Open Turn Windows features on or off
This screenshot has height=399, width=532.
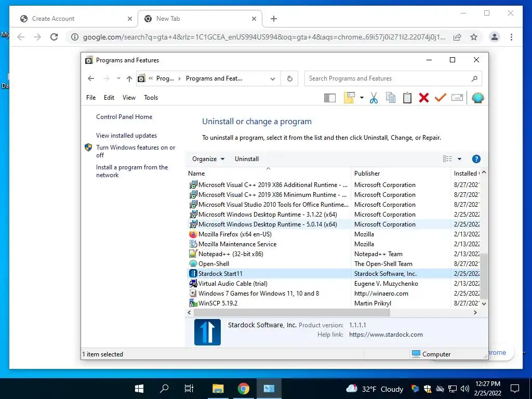pyautogui.click(x=136, y=151)
